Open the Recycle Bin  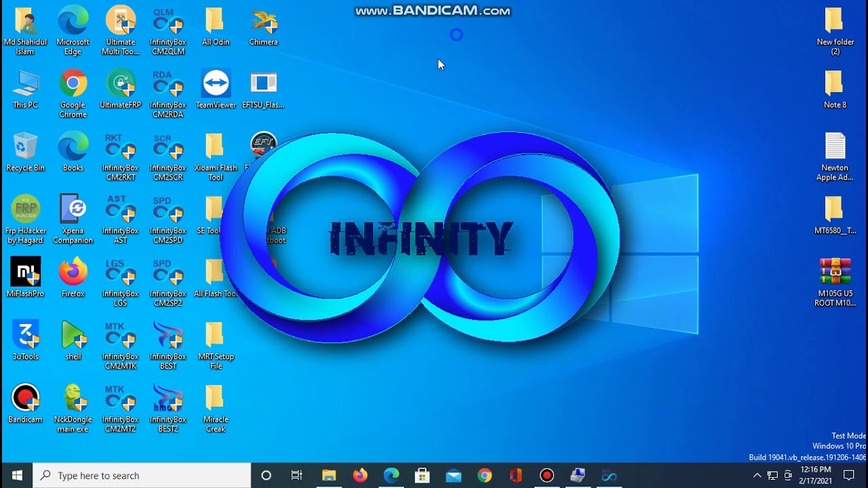coord(25,152)
